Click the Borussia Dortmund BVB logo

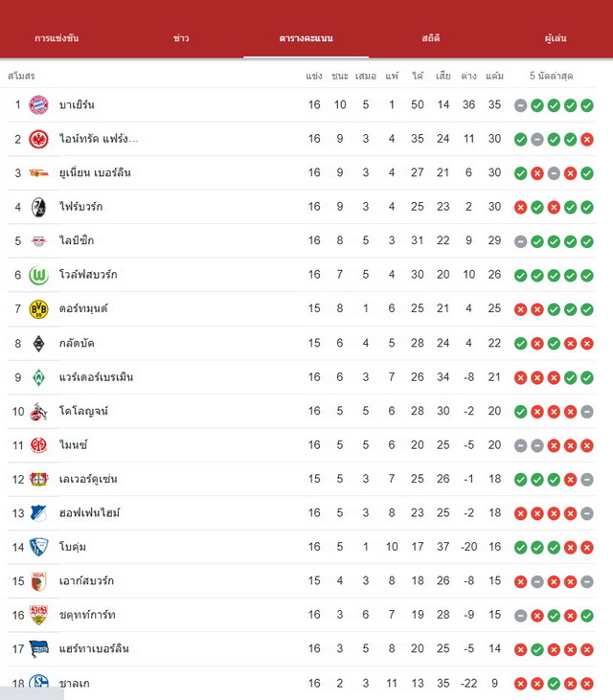click(x=38, y=309)
